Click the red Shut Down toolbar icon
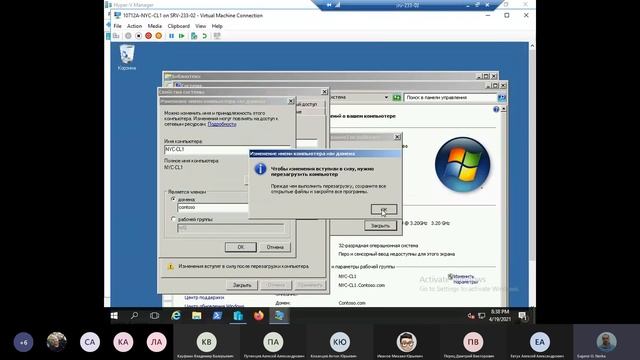This screenshot has width=640, height=360. coord(149,36)
